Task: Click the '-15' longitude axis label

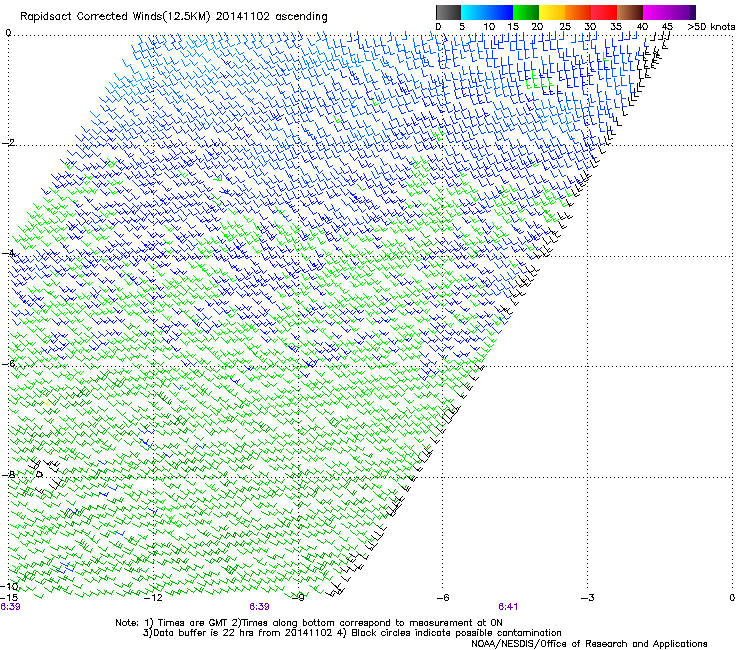Action: [x=9, y=597]
